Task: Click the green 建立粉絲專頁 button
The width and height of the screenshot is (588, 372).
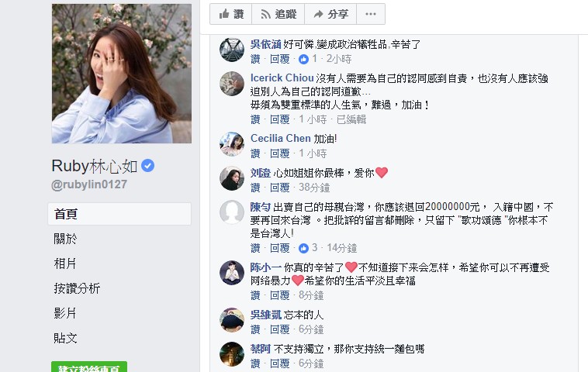Action: (x=88, y=367)
